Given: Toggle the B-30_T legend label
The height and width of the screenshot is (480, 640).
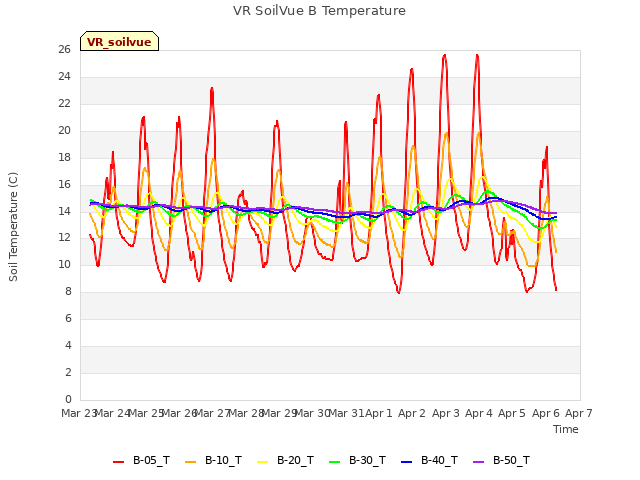Looking at the screenshot, I should tap(367, 461).
